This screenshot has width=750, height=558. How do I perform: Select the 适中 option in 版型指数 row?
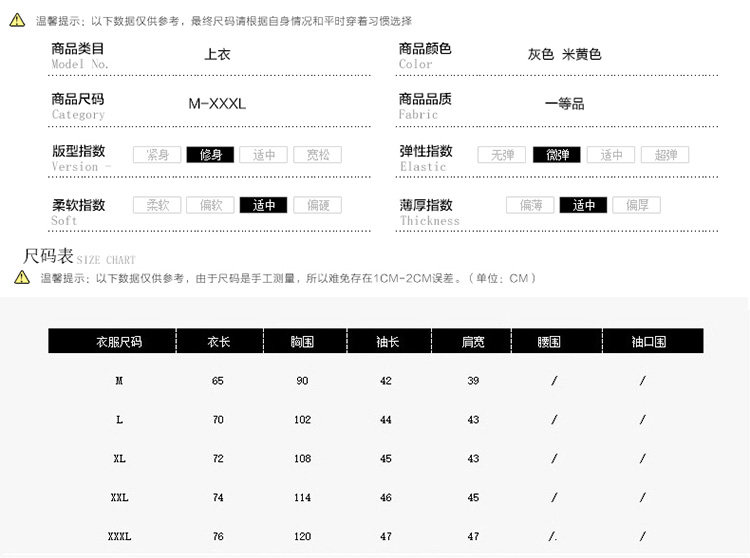point(264,155)
